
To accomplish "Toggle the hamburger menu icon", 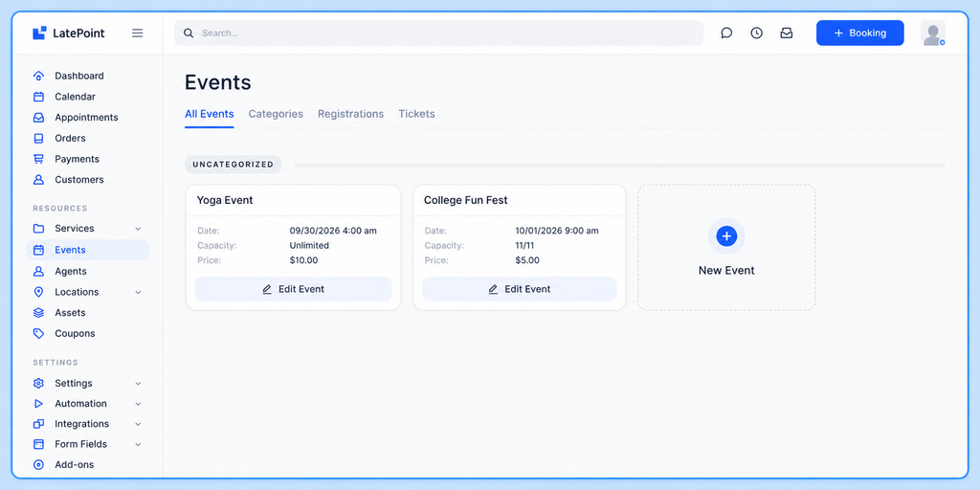I will [x=138, y=33].
